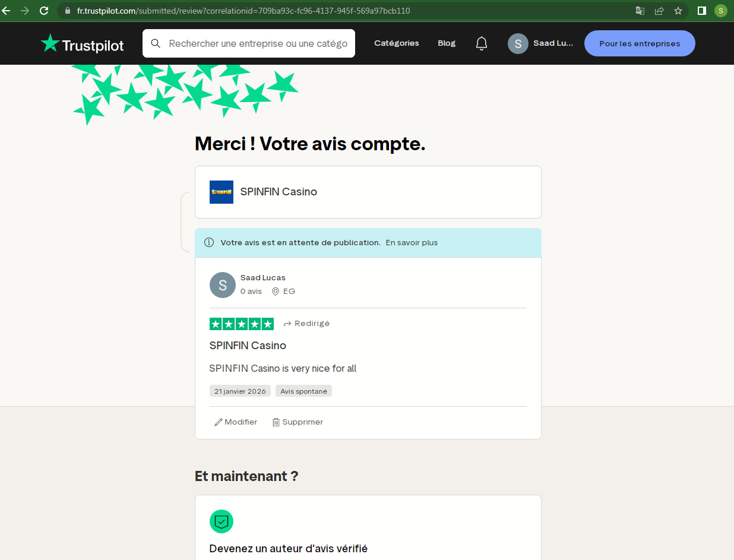This screenshot has height=560, width=734.
Task: Open the Catégories menu
Action: [x=397, y=43]
